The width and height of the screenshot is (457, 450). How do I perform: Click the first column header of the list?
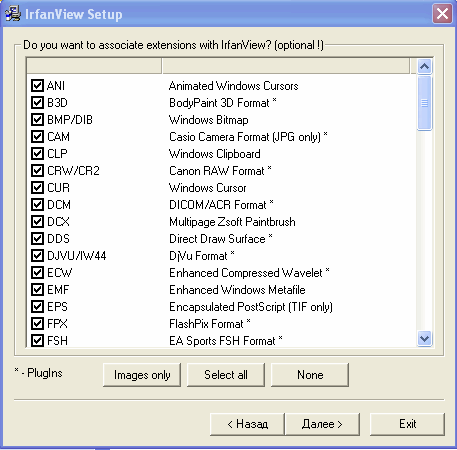pos(94,66)
